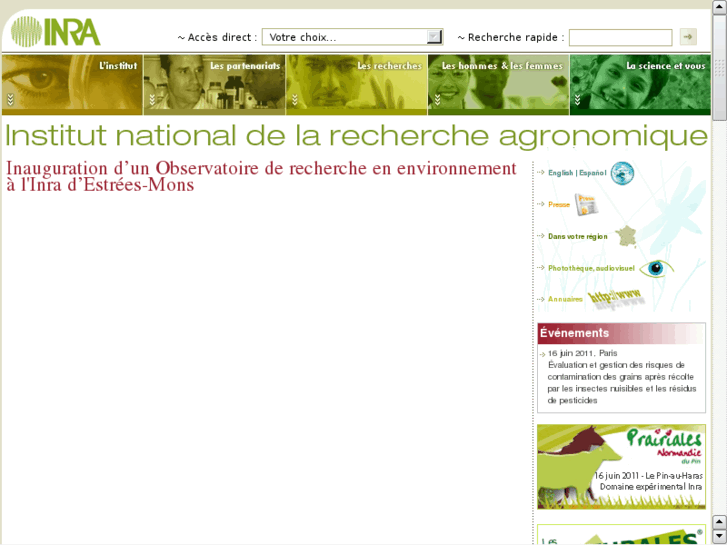Viewport: 727px width, 545px height.
Task: Open Photothèque, audiovisuel link
Action: [591, 268]
